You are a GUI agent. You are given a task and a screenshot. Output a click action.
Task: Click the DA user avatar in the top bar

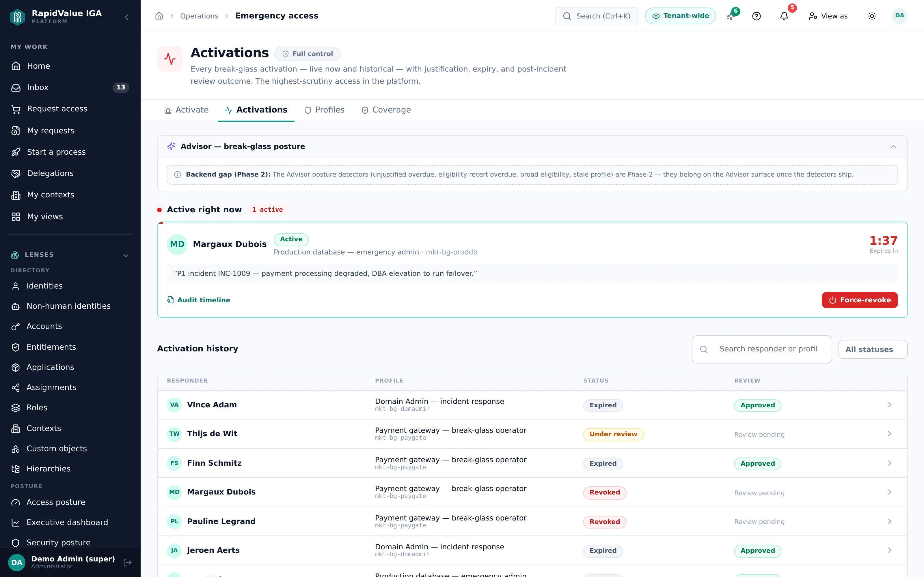899,16
